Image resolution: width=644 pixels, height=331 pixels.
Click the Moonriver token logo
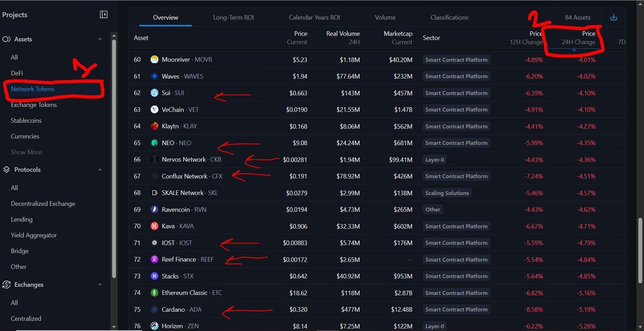pyautogui.click(x=155, y=60)
